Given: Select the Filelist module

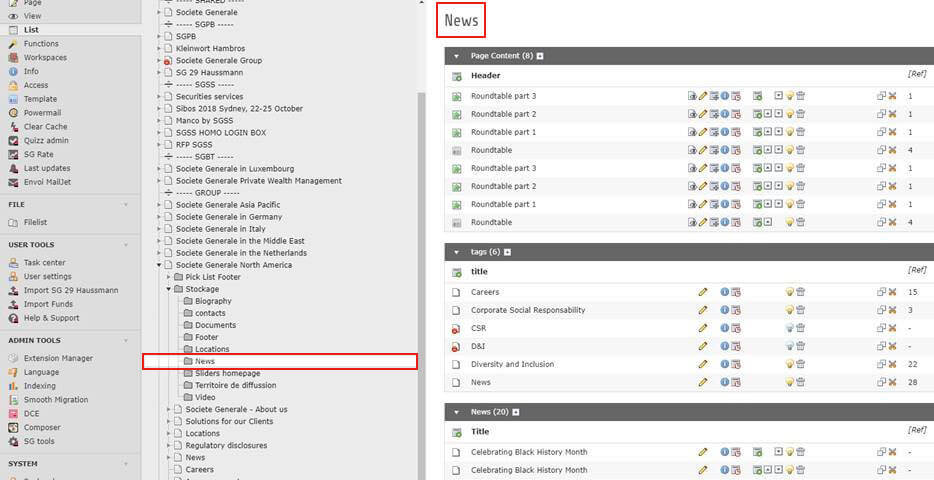Looking at the screenshot, I should point(35,222).
